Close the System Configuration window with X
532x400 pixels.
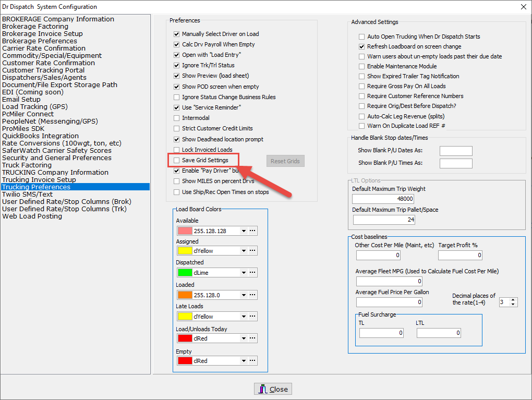coord(524,7)
